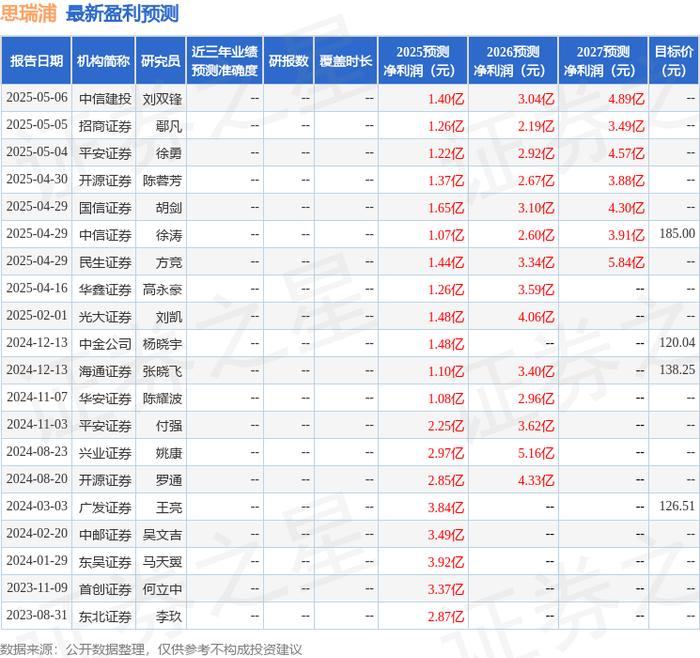Click institution 首创证券
The height and width of the screenshot is (658, 700).
coord(105,589)
